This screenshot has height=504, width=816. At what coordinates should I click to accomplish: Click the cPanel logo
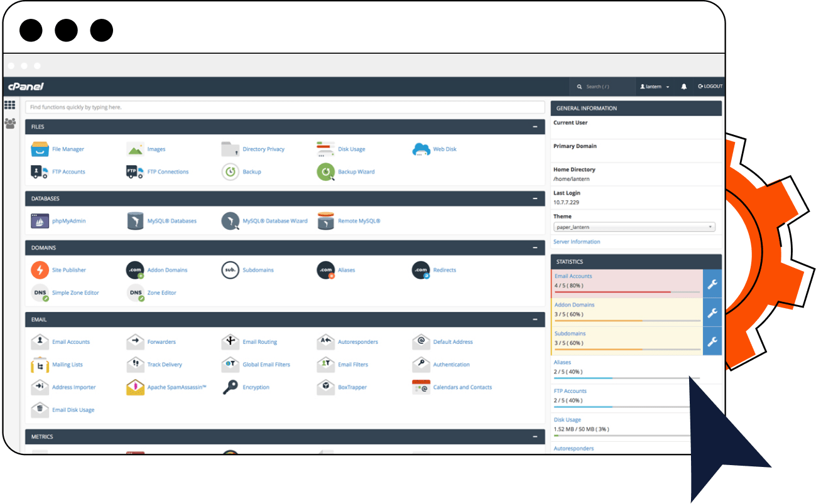[26, 87]
